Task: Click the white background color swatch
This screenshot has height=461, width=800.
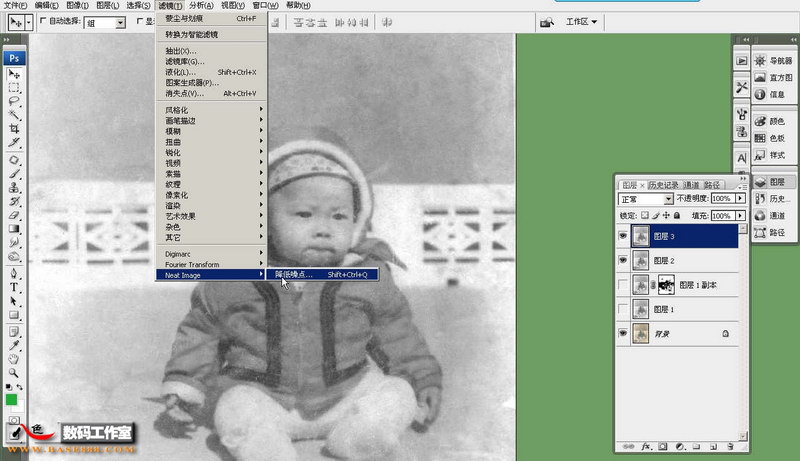Action: click(18, 407)
